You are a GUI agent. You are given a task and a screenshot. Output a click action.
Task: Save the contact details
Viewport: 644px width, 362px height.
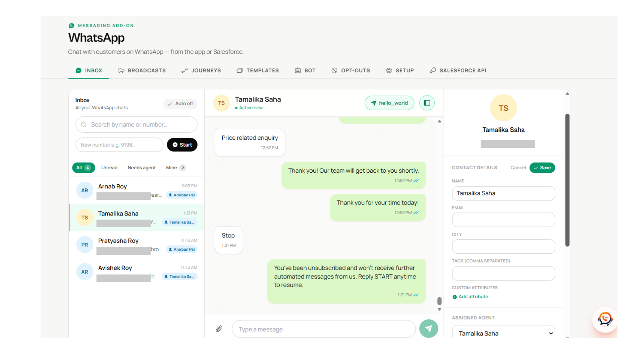[x=542, y=168]
